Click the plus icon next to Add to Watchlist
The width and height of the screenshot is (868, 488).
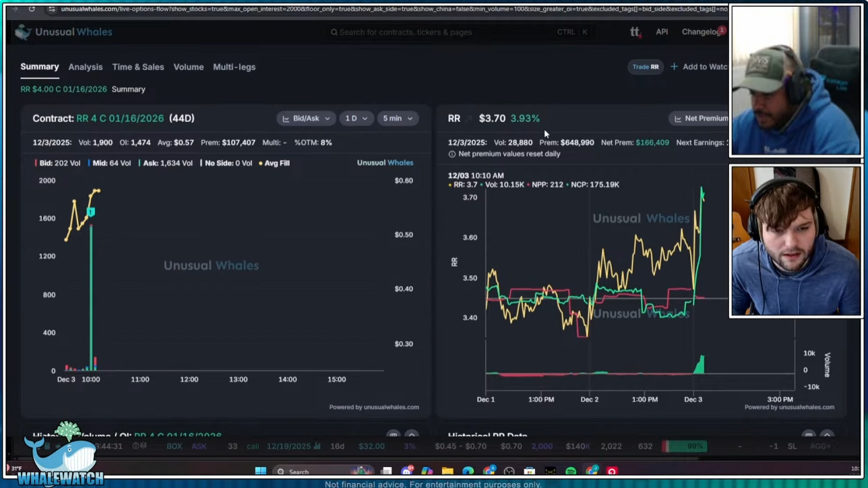[x=673, y=66]
